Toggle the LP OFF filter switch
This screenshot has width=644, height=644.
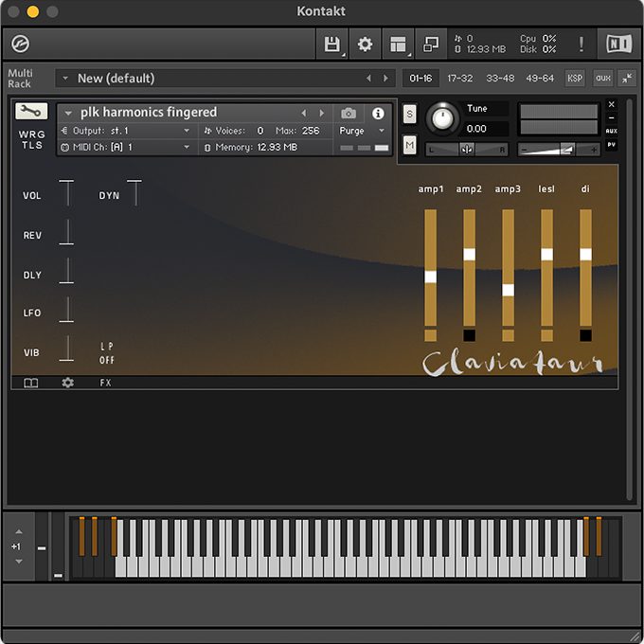point(107,353)
